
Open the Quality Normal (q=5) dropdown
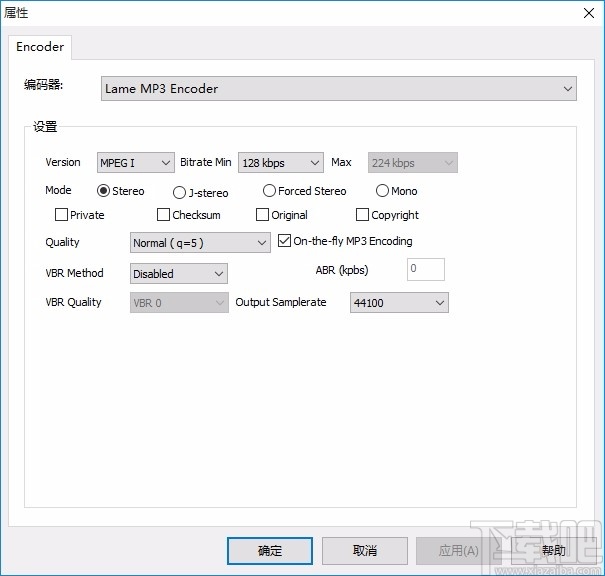(200, 243)
